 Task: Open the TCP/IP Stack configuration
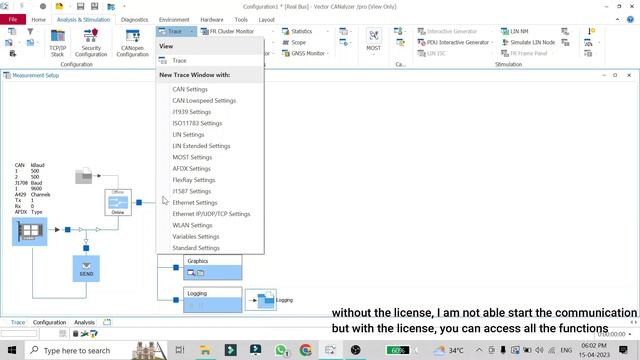pos(58,42)
